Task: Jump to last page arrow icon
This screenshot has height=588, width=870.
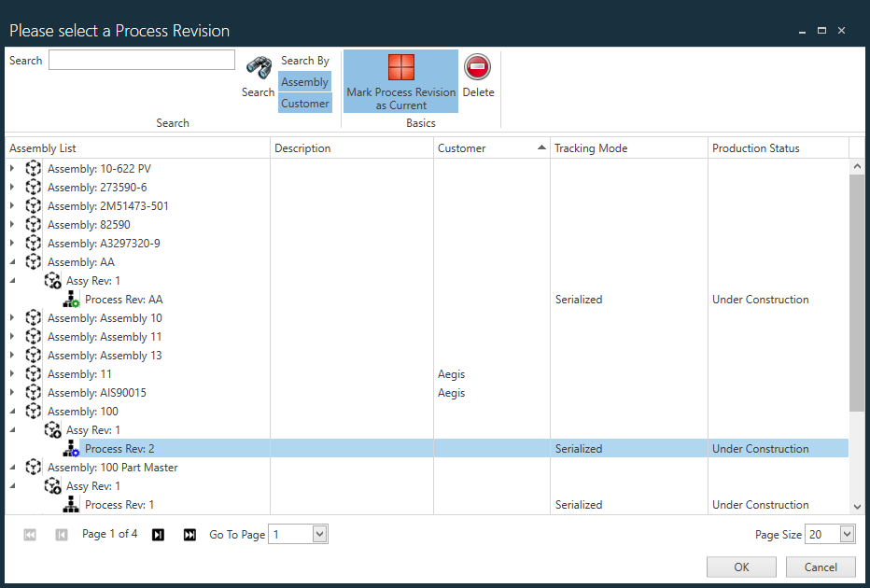Action: [x=189, y=535]
